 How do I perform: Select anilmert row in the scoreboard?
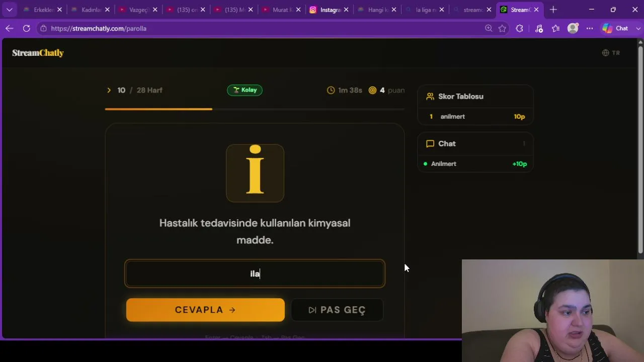point(475,117)
